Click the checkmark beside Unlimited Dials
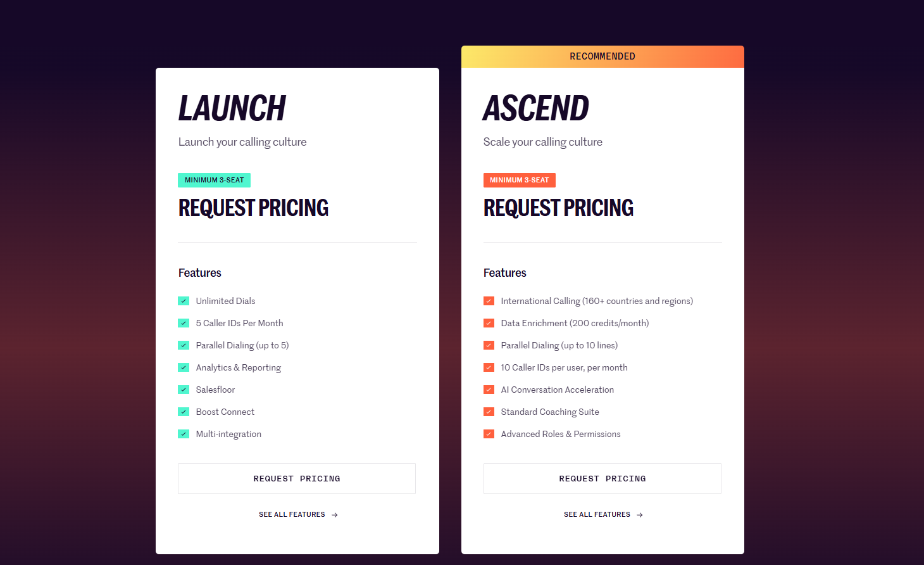Image resolution: width=924 pixels, height=565 pixels. pos(184,301)
